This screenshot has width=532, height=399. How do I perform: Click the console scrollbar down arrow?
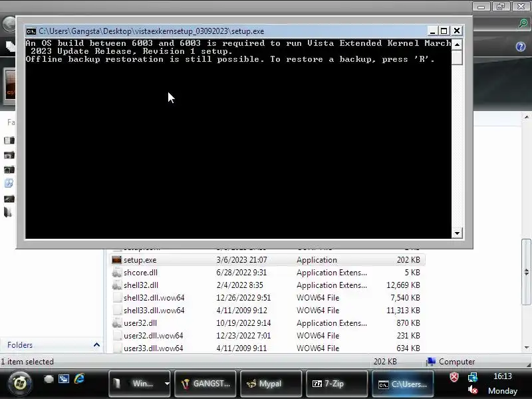click(x=457, y=233)
